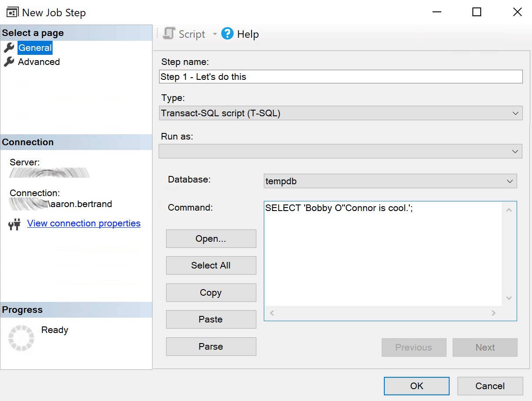Click the Help label in toolbar
The width and height of the screenshot is (532, 401).
pos(248,34)
